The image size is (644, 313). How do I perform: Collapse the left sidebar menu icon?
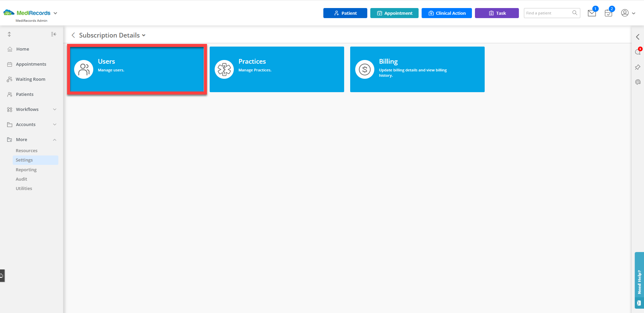pyautogui.click(x=54, y=34)
